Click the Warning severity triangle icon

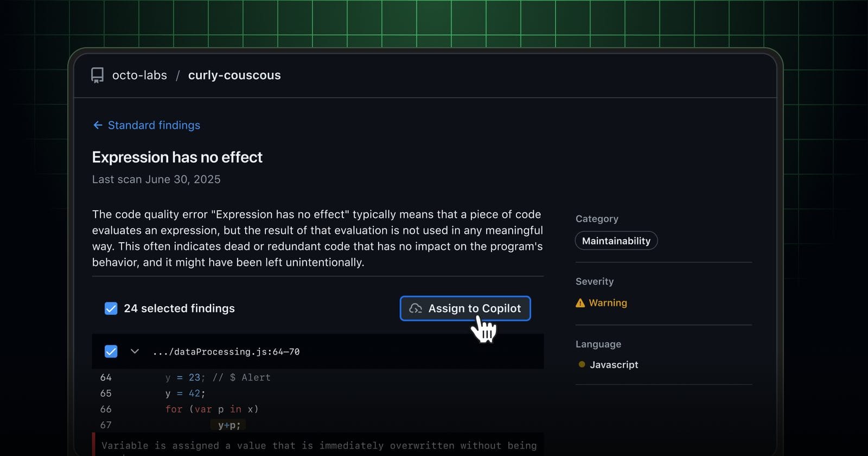pos(580,303)
